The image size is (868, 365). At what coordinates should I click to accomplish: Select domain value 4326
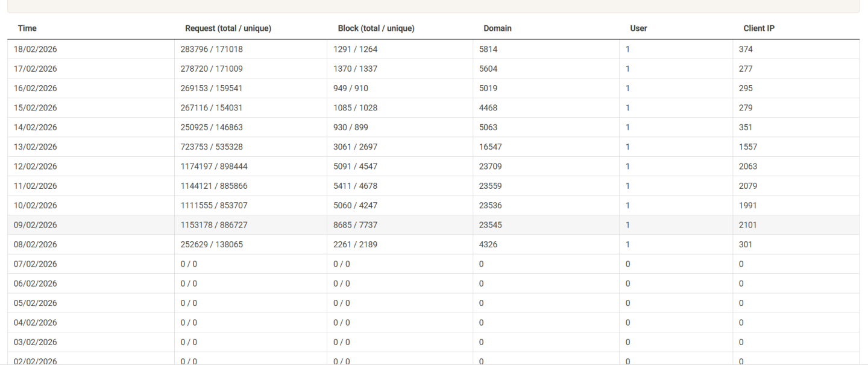pyautogui.click(x=488, y=244)
